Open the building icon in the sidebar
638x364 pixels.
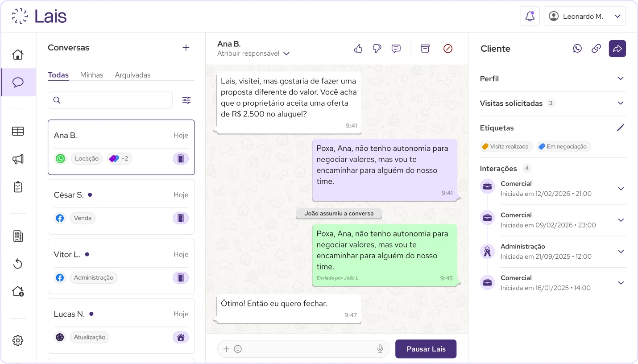[18, 236]
